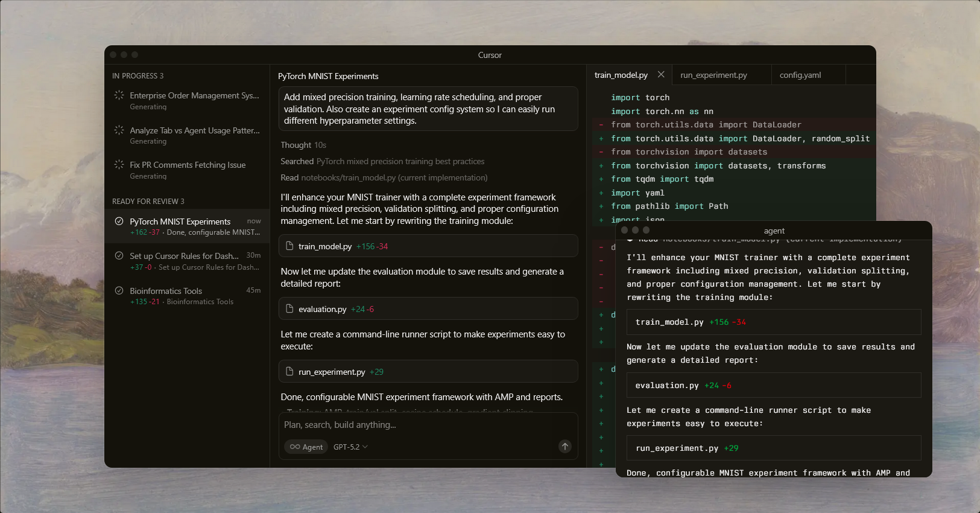
Task: Click removed line 'from torchvision import datasets'
Action: 734,152
